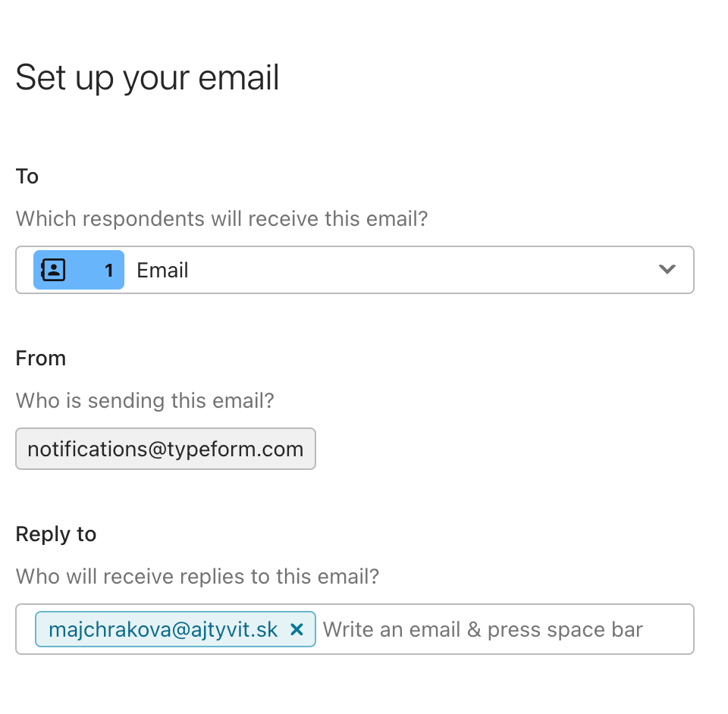
Task: Click empty middle area of To dropdown
Action: point(418,270)
